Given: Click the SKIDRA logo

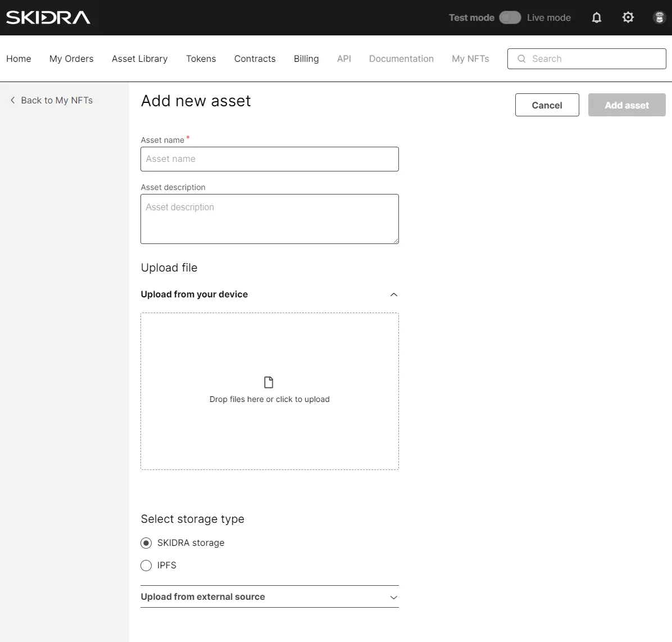Looking at the screenshot, I should pos(48,17).
